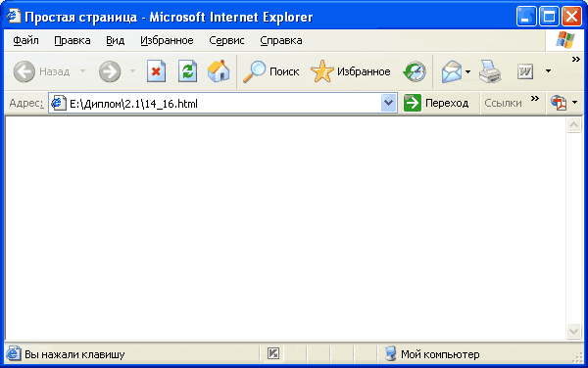Image resolution: width=588 pixels, height=368 pixels.
Task: Click the IE page icon in address bar
Action: pyautogui.click(x=59, y=103)
